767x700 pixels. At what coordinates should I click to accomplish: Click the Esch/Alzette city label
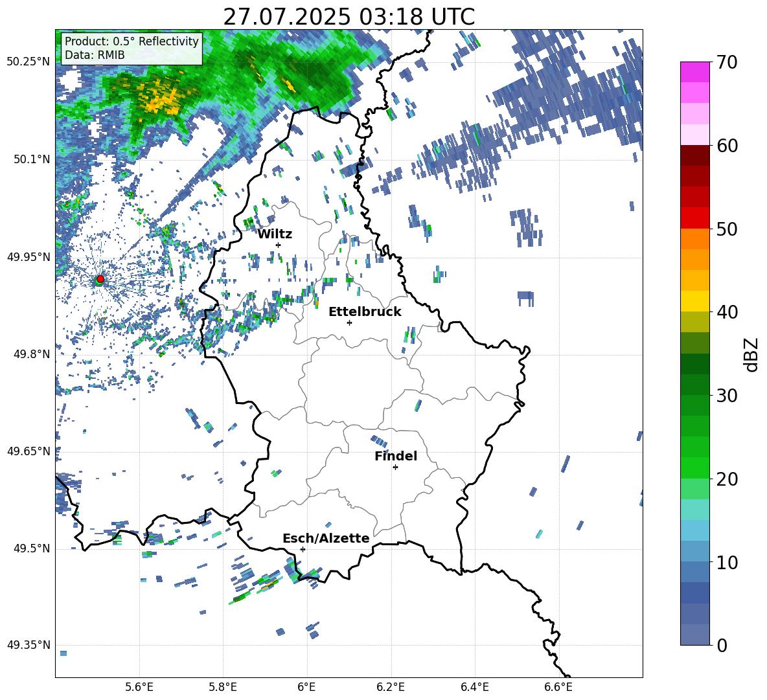coord(326,539)
